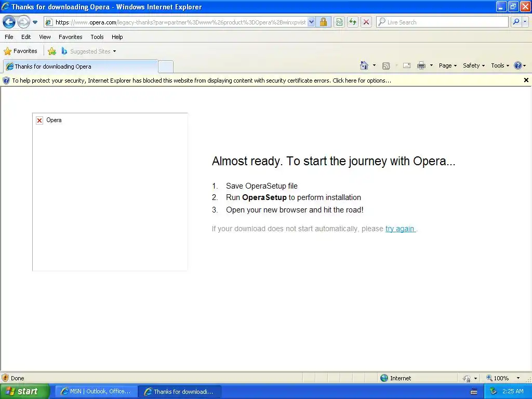This screenshot has height=399, width=532.
Task: Open the Favorites menu
Action: (x=70, y=37)
